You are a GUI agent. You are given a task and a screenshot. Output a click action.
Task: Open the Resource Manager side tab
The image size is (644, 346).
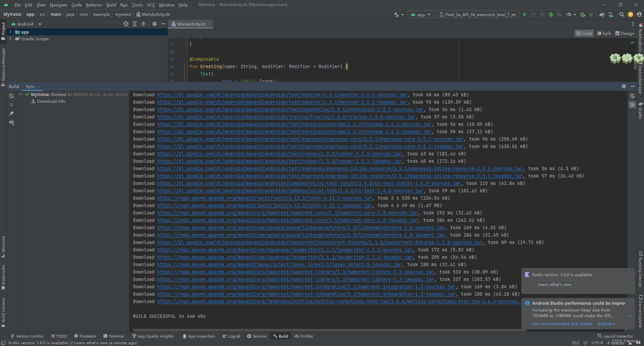(x=3, y=67)
